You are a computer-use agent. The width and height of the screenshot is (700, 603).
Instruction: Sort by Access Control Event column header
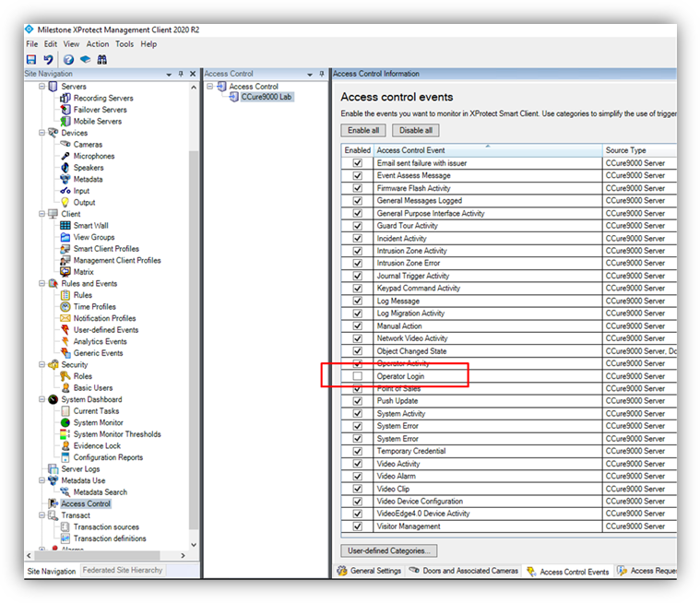pos(488,150)
